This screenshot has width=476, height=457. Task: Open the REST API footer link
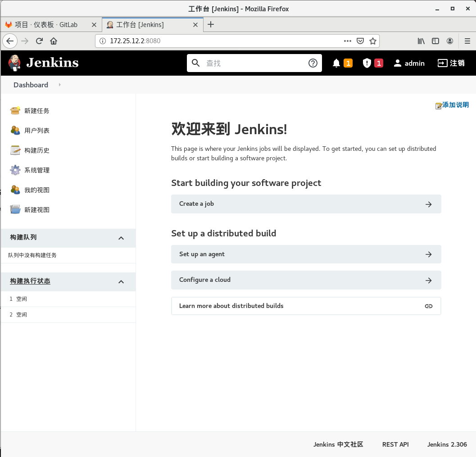click(395, 444)
